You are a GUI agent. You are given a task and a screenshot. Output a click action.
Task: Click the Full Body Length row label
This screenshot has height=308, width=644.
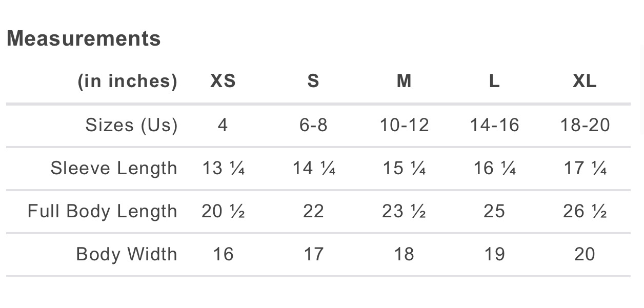click(103, 211)
